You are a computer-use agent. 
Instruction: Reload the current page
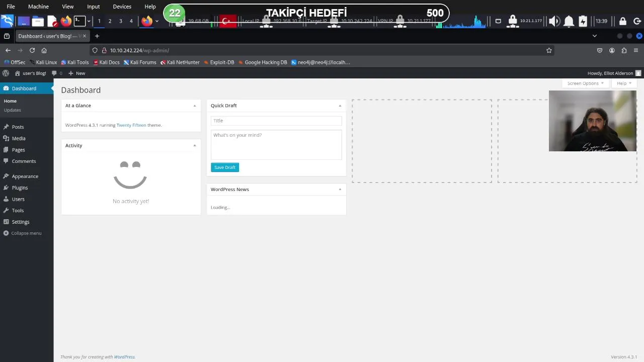click(x=32, y=50)
